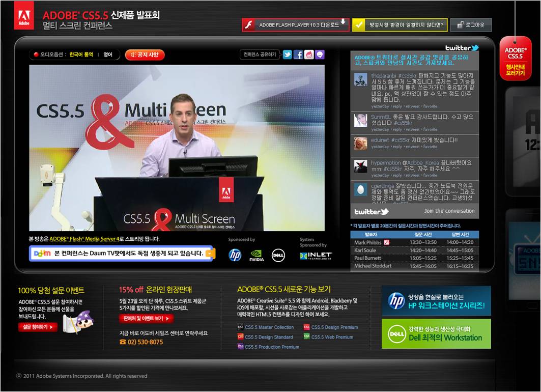
Task: Click the yellow checkmark 방송시청 환경 button
Action: pyautogui.click(x=400, y=25)
